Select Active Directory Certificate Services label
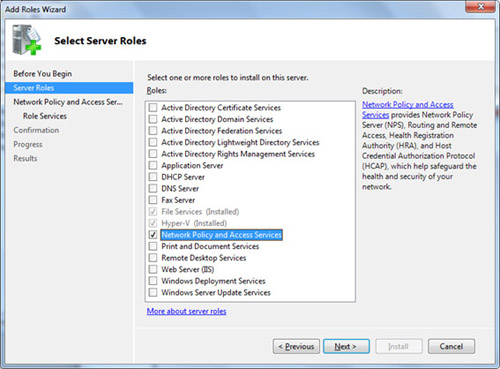This screenshot has height=369, width=500. coord(221,108)
